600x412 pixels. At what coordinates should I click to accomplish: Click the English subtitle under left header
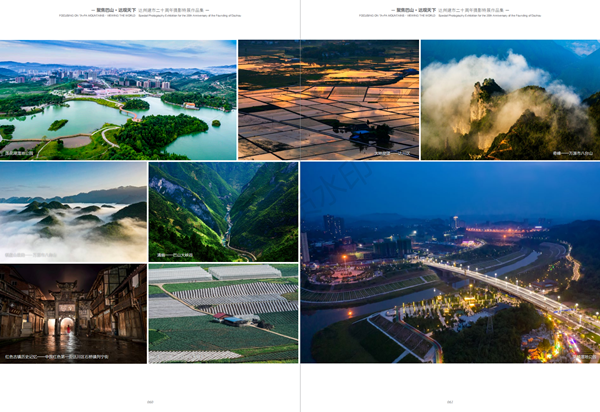click(150, 15)
